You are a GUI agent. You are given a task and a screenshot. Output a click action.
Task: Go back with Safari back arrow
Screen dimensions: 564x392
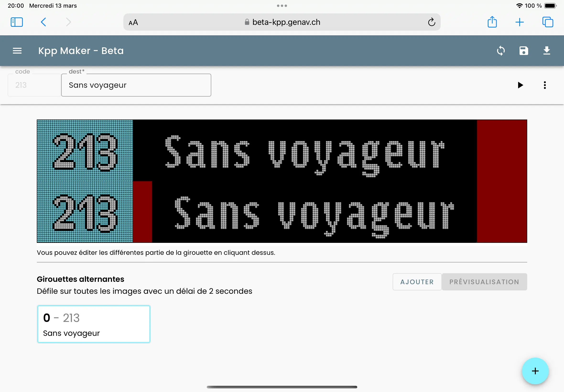pos(43,22)
